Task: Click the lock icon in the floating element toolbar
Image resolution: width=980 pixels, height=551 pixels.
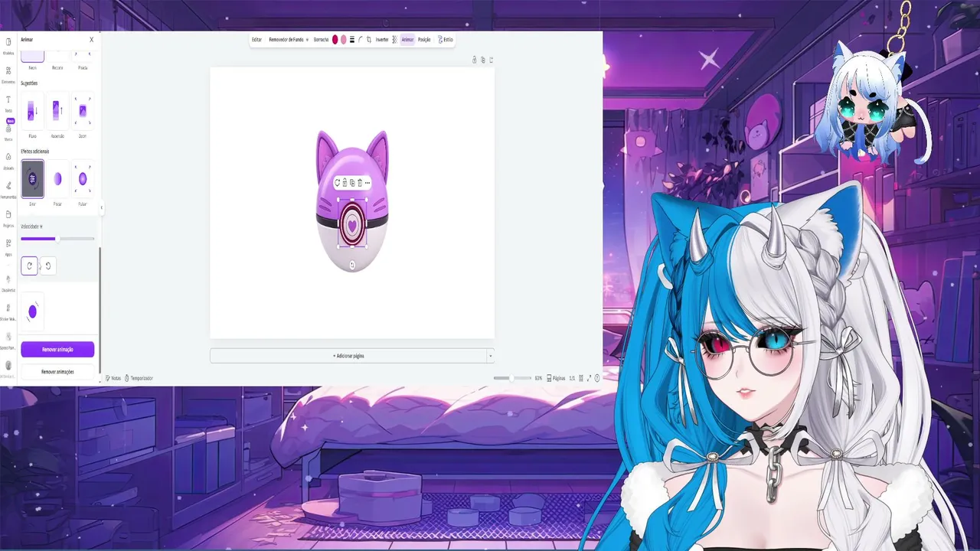Action: (345, 183)
